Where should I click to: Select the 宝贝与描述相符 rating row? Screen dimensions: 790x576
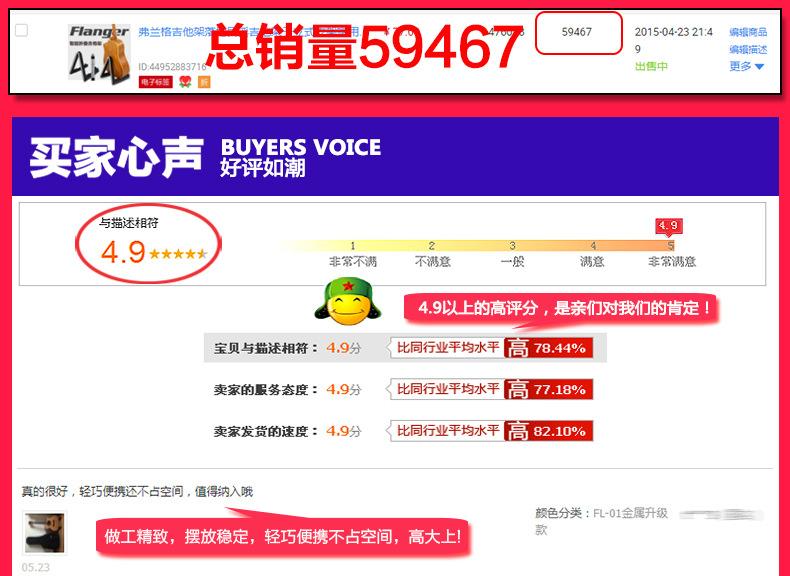point(405,348)
